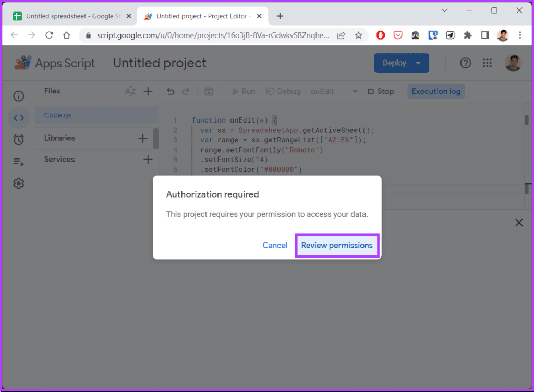This screenshot has height=392, width=534.
Task: Save the project with the disk icon
Action: click(x=209, y=91)
